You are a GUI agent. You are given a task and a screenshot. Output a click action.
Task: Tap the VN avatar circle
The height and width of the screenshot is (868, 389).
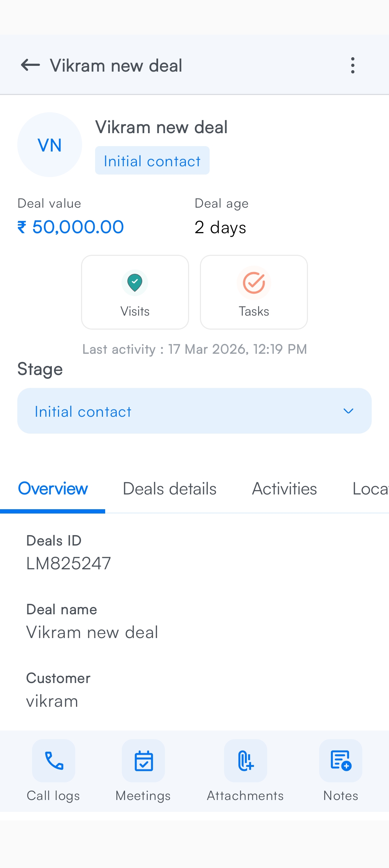[x=50, y=145]
